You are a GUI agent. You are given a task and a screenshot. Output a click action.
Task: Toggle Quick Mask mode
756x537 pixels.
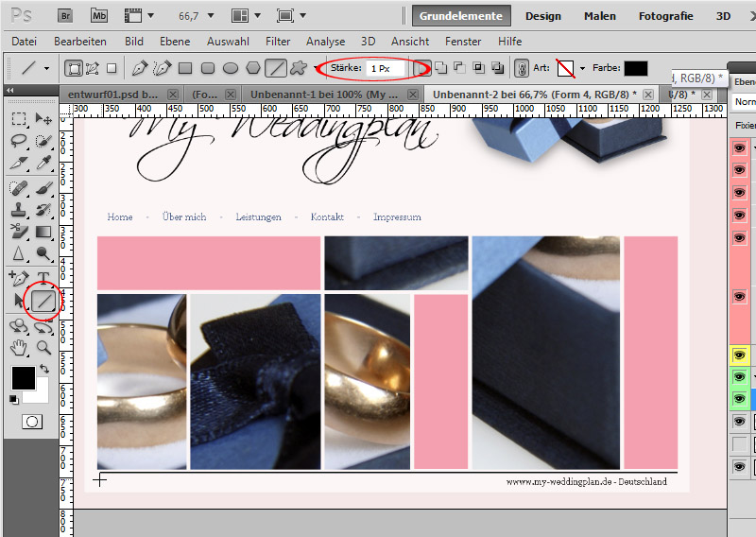[32, 421]
